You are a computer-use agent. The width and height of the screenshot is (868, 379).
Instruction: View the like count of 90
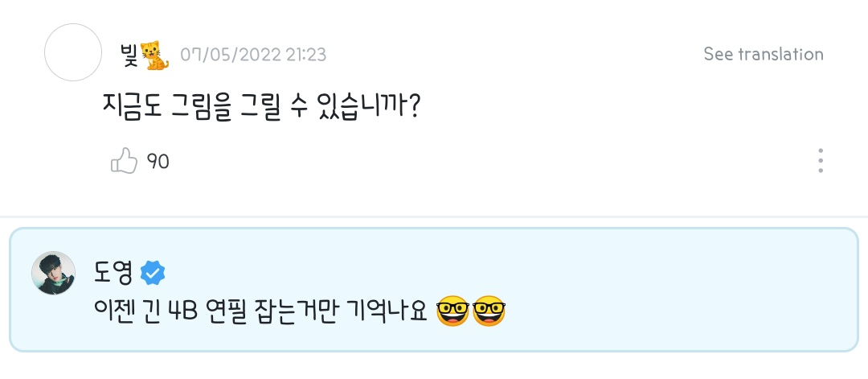point(158,162)
